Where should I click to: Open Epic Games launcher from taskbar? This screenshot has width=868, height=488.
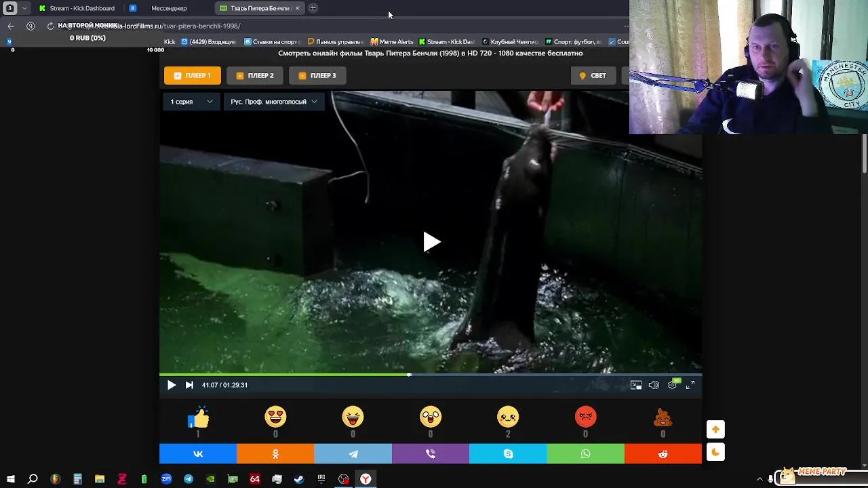321,479
